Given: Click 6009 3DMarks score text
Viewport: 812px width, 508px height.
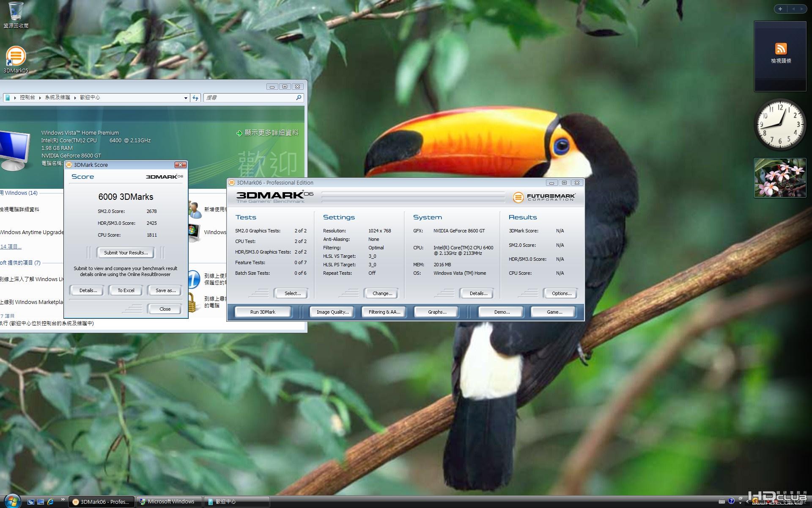Looking at the screenshot, I should coord(126,197).
